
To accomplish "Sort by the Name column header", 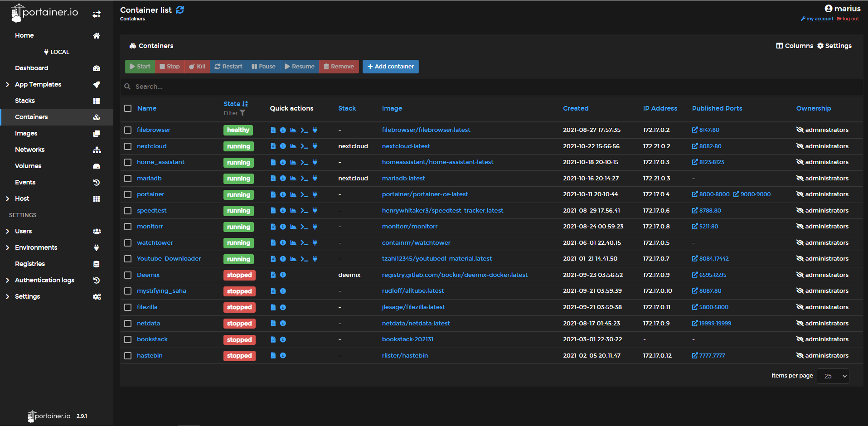I will click(147, 108).
